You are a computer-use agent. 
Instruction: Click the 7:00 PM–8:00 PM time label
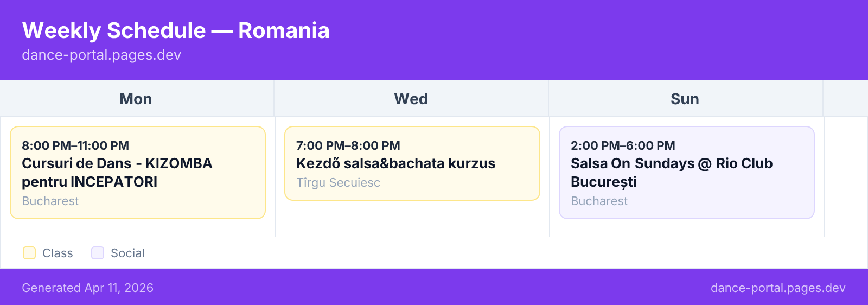tap(348, 145)
